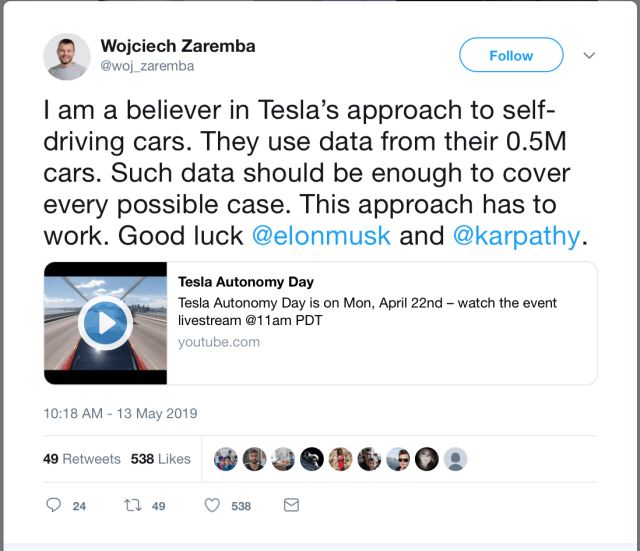This screenshot has width=640, height=551.
Task: Open Wojciech Zaremba's profile picture
Action: (67, 56)
